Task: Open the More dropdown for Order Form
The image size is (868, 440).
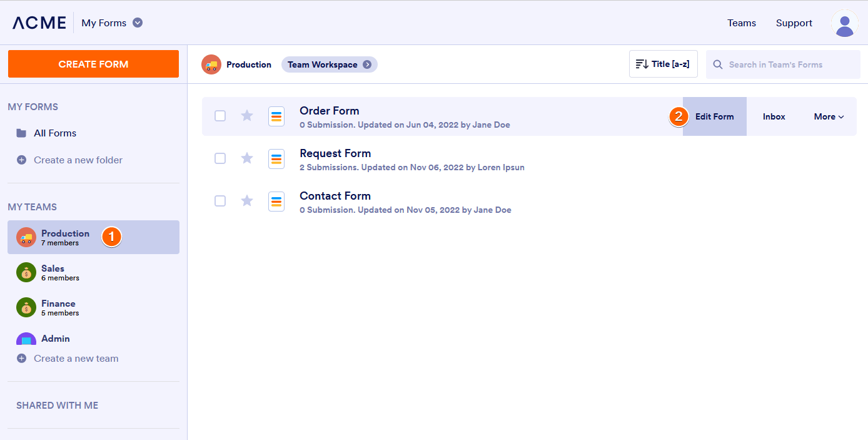Action: click(x=829, y=116)
